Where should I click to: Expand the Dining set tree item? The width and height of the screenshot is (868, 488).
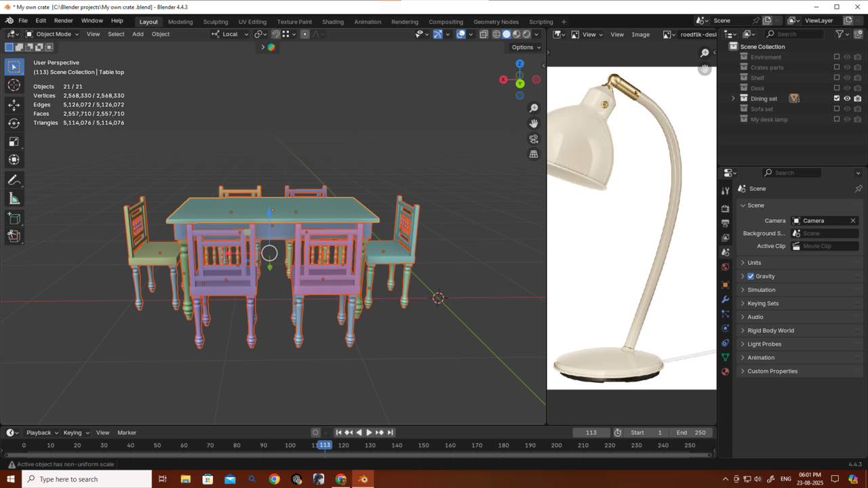point(732,99)
